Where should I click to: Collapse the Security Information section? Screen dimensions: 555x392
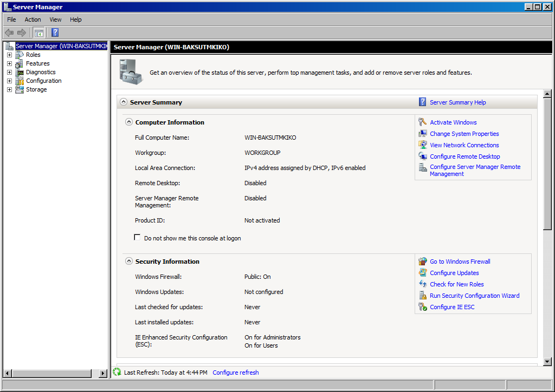pyautogui.click(x=129, y=262)
